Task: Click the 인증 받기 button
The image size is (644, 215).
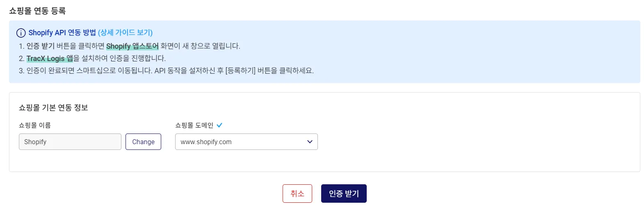Action: coord(344,193)
